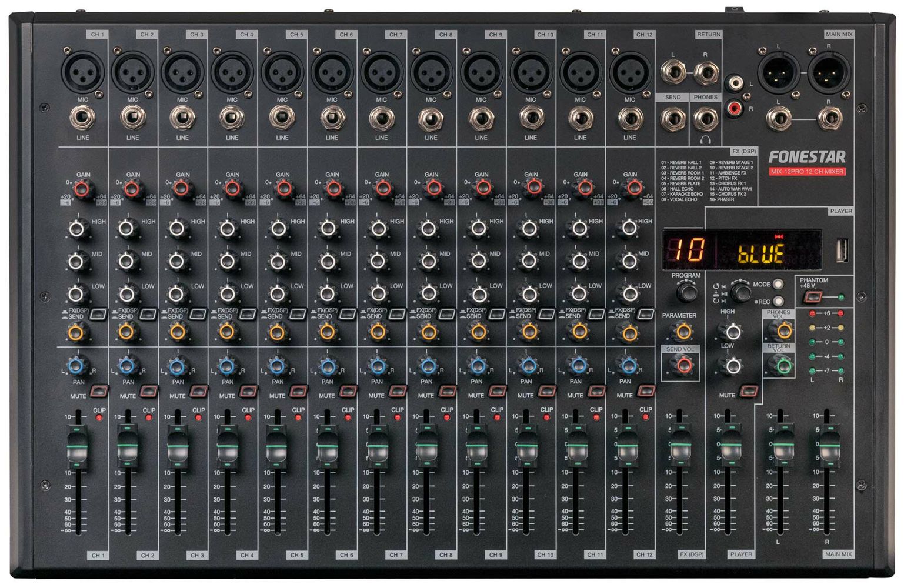
Task: Click the blue PAN knob on channel 8
Action: point(427,367)
